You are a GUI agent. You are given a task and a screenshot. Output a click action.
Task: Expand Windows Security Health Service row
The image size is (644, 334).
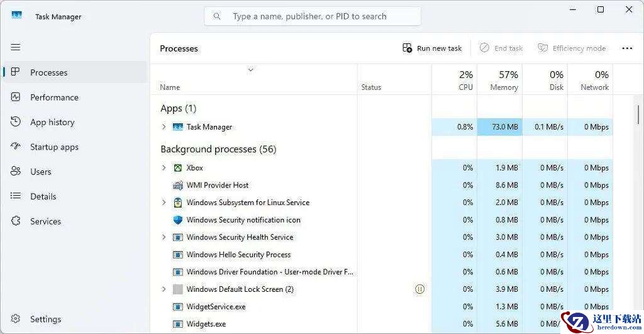pos(164,237)
